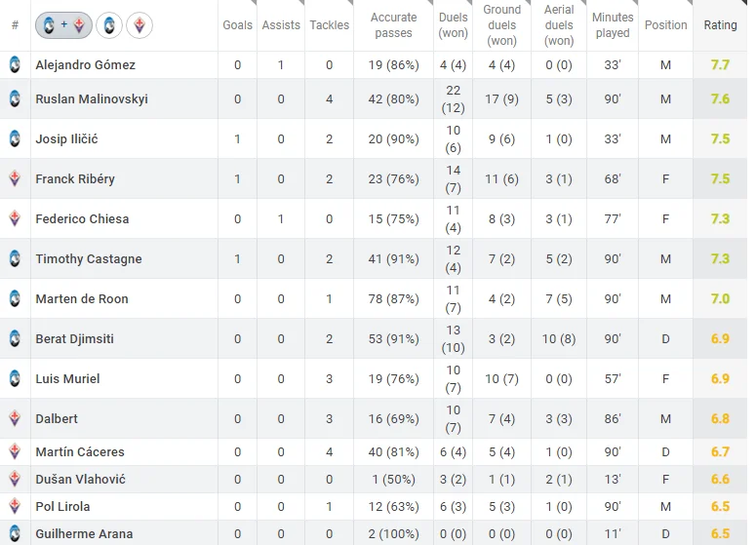Open Ruslan Malinovskyi player page
756x545 pixels.
click(x=92, y=99)
